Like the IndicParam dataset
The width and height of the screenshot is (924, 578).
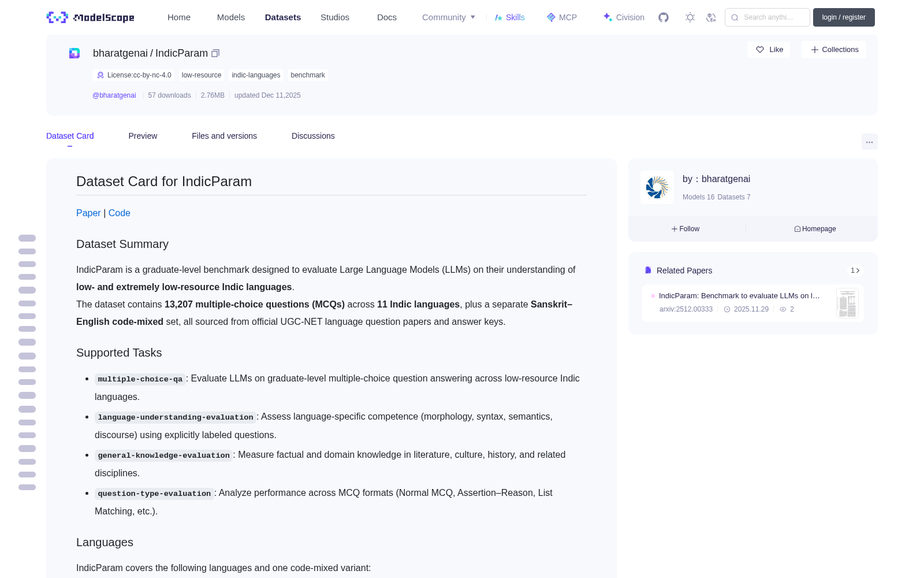pyautogui.click(x=769, y=50)
